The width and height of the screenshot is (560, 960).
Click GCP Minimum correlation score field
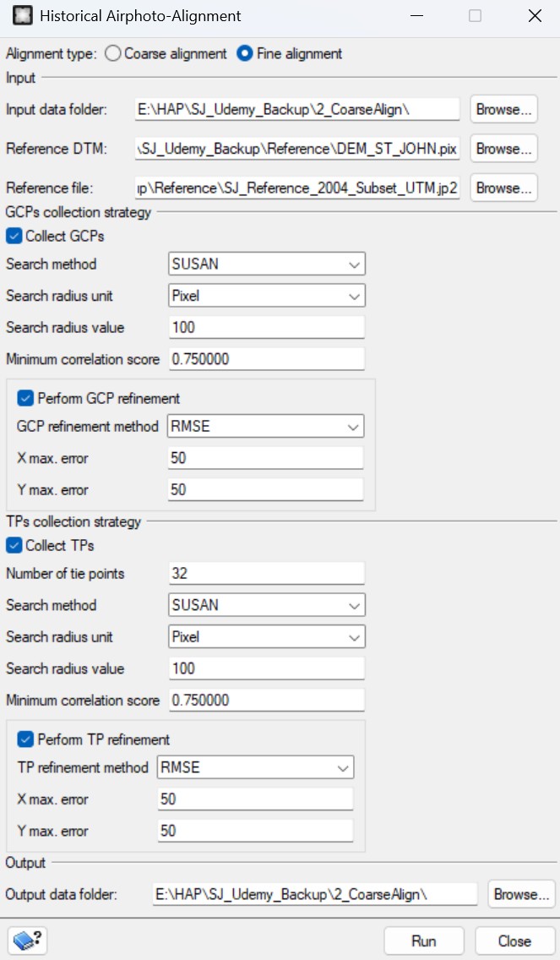tap(267, 359)
